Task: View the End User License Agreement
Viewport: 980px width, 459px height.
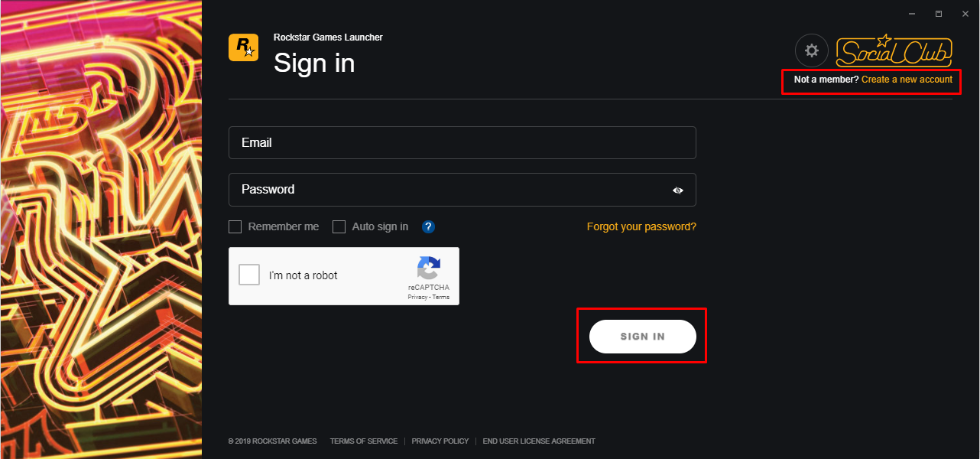Action: pyautogui.click(x=539, y=441)
